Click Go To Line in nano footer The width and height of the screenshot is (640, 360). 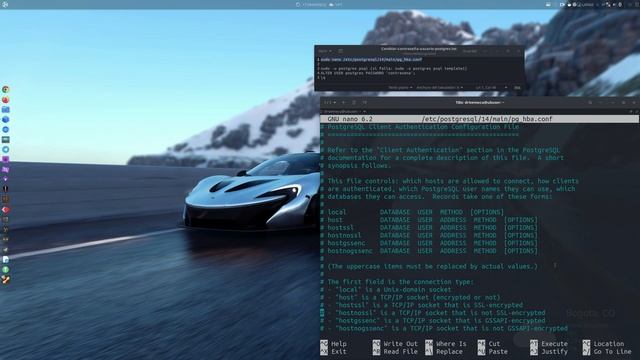(607, 351)
